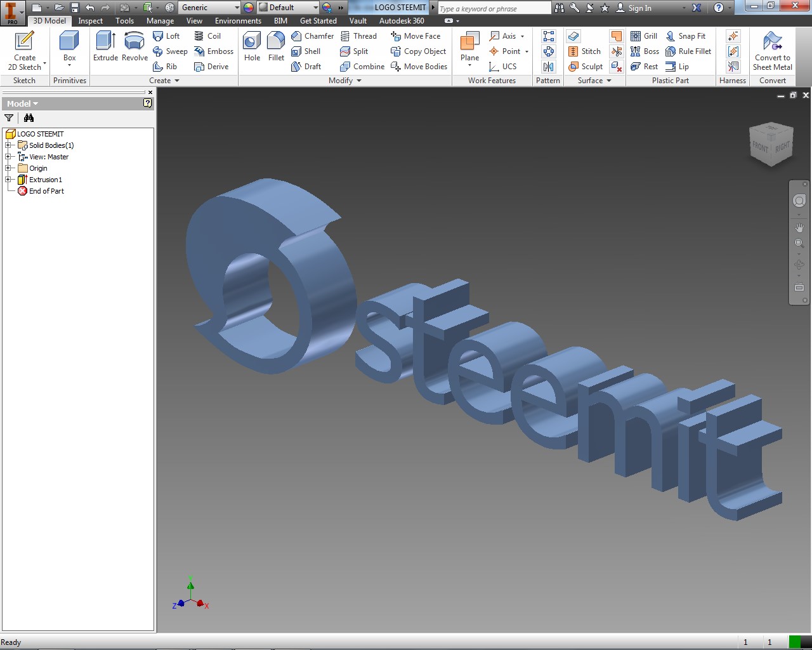Open the Surface panel dropdown
The width and height of the screenshot is (812, 650).
594,81
